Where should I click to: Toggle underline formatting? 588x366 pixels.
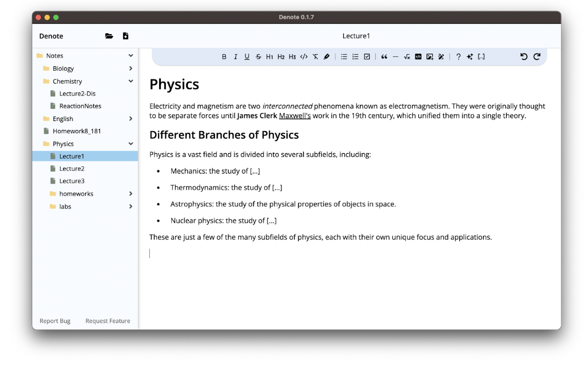click(246, 56)
